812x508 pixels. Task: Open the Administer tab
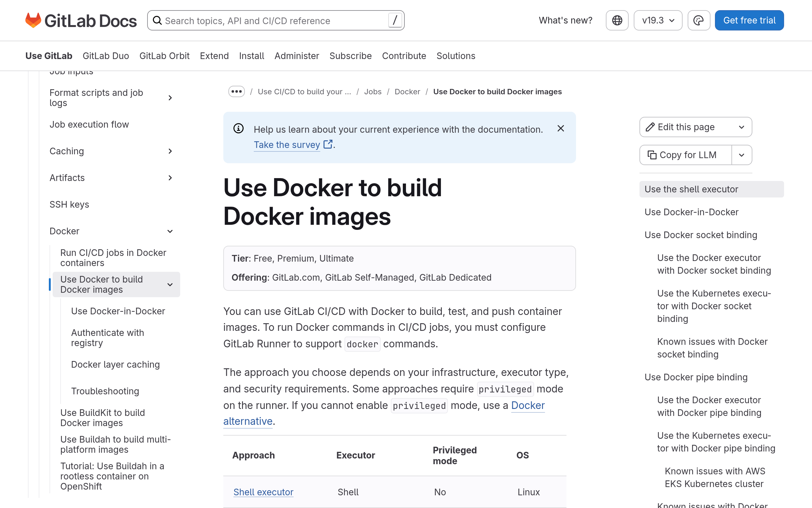297,56
